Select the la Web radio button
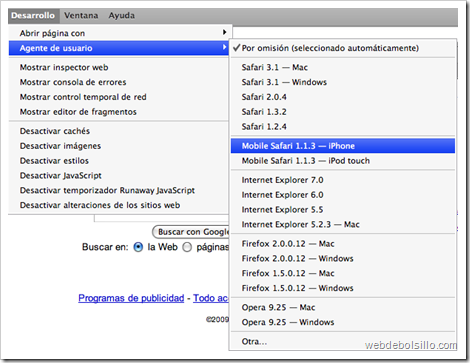Screen dimensions: 470x363 (x=138, y=247)
